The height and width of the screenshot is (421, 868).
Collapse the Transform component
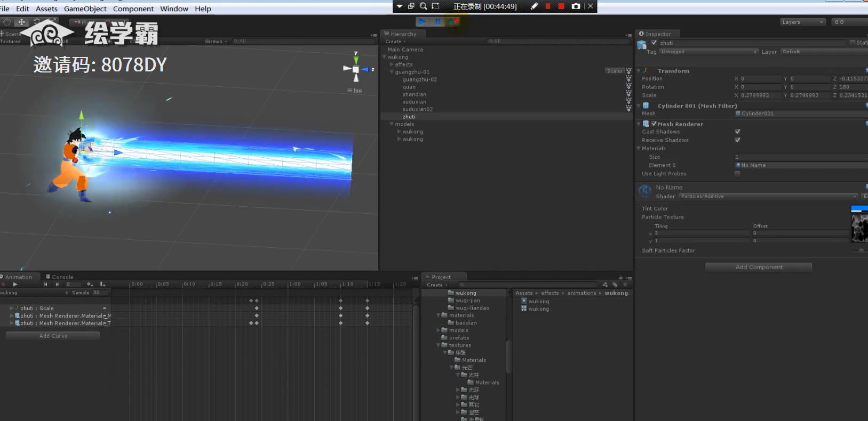[x=639, y=71]
